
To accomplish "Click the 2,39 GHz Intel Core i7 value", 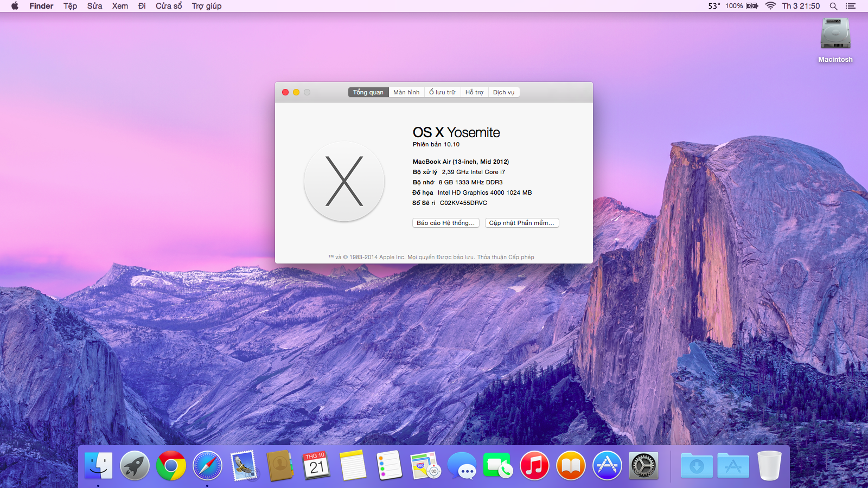I will 473,172.
